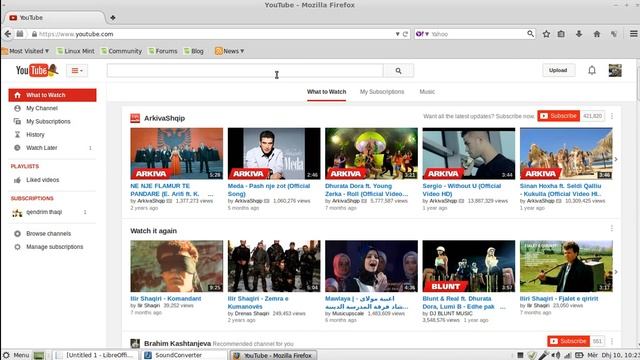Subscribe to ArkivaShqip channel
Image resolution: width=640 pixels, height=360 pixels.
(x=558, y=116)
